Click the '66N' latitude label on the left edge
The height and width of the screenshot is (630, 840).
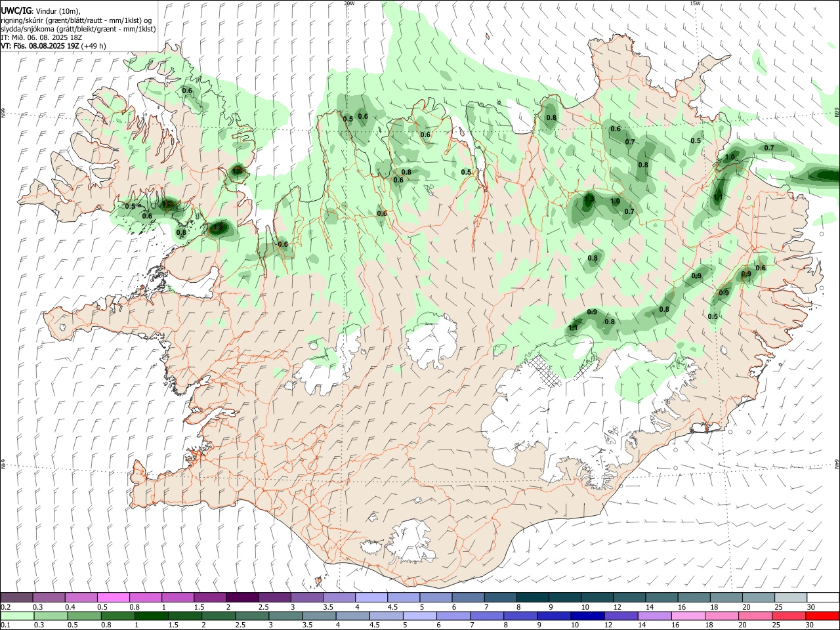(x=3, y=112)
